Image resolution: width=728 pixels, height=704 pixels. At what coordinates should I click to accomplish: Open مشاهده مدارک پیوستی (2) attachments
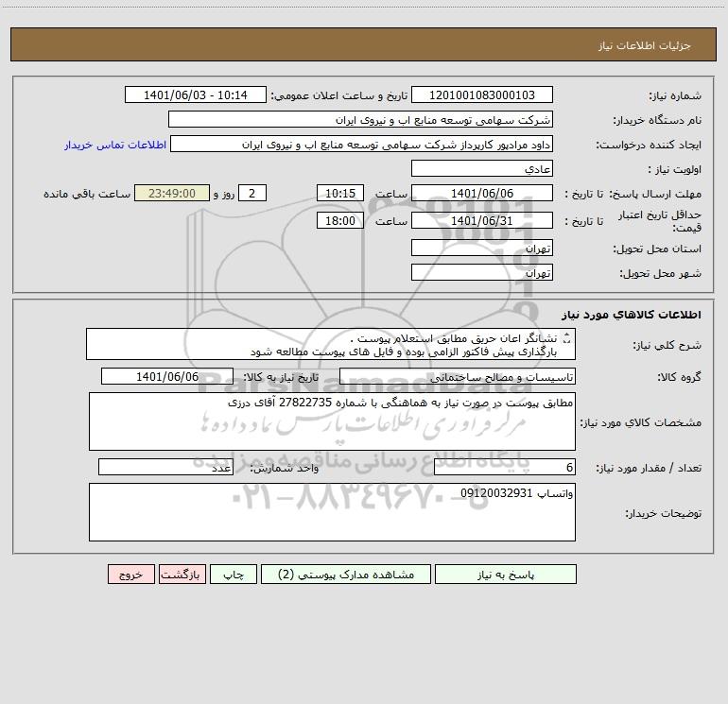[346, 574]
